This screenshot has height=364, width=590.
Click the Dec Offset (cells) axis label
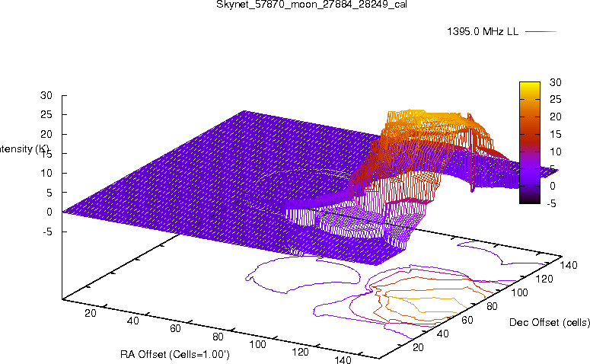(x=550, y=322)
